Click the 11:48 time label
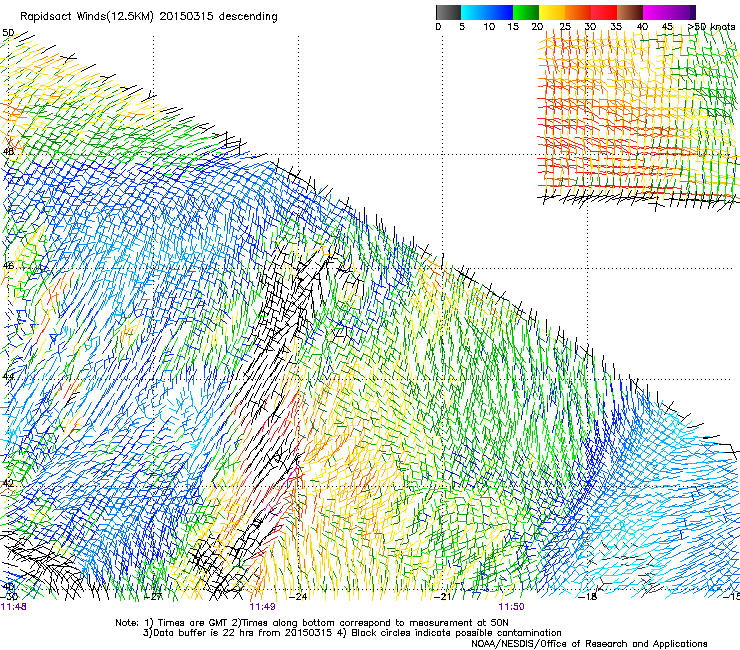The height and width of the screenshot is (650, 740). (14, 607)
